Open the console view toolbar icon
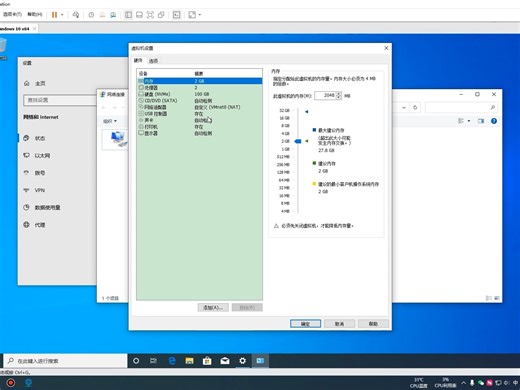This screenshot has height=390, width=520. (176, 15)
